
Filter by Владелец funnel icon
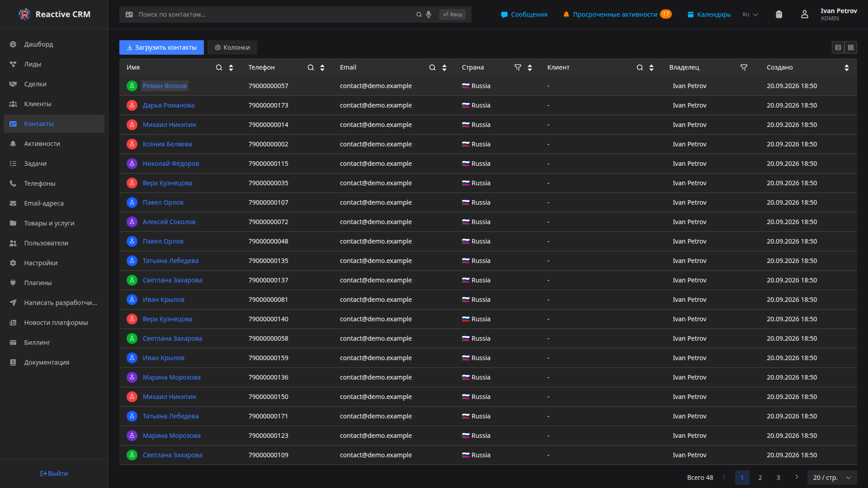coord(744,67)
